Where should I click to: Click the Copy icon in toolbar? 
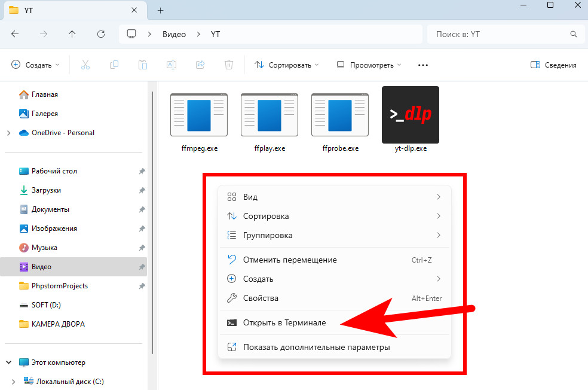(x=114, y=65)
